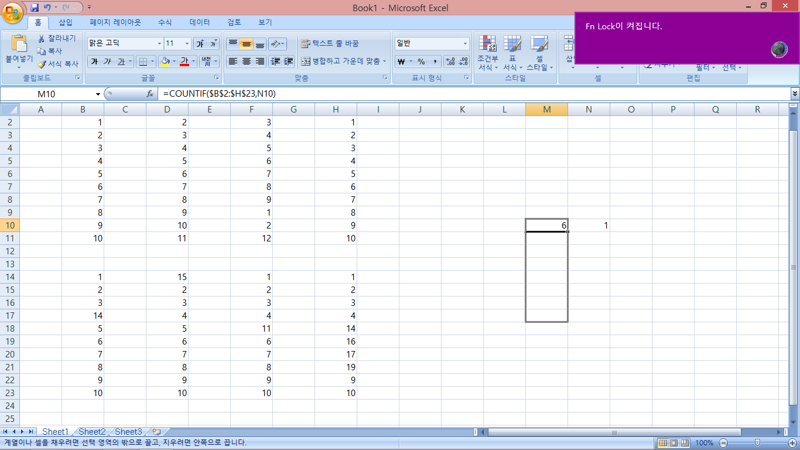Open 조건부 서식 conditional formatting
800x450 pixels.
point(487,53)
